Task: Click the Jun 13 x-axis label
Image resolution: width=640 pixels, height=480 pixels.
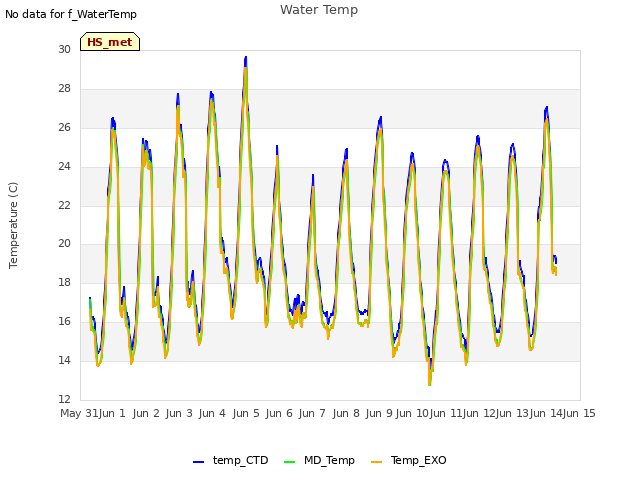Action: (x=512, y=413)
